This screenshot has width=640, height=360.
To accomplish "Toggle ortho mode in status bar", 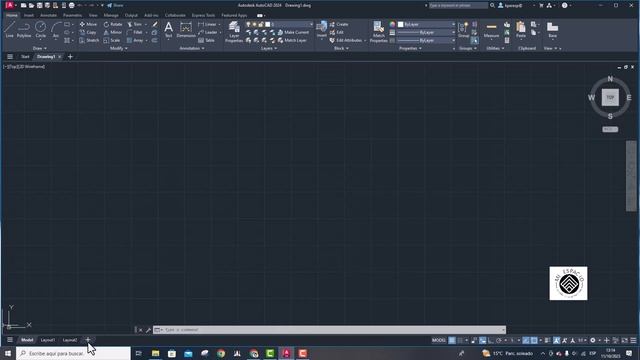I will click(491, 340).
